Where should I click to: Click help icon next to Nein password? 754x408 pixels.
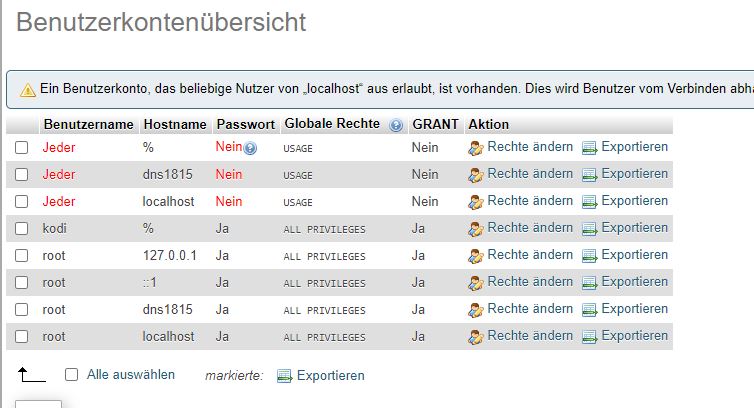pos(250,148)
